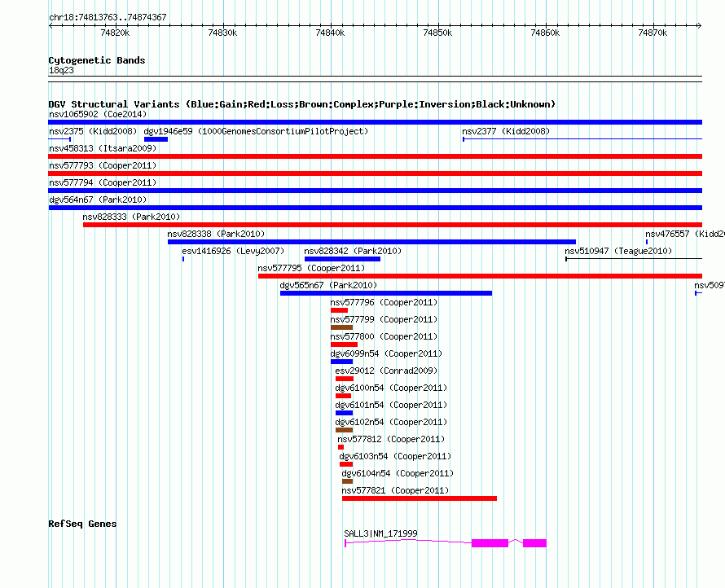Click the dgv1946e59 blue variant bar
This screenshot has width=725, height=588.
[x=156, y=139]
